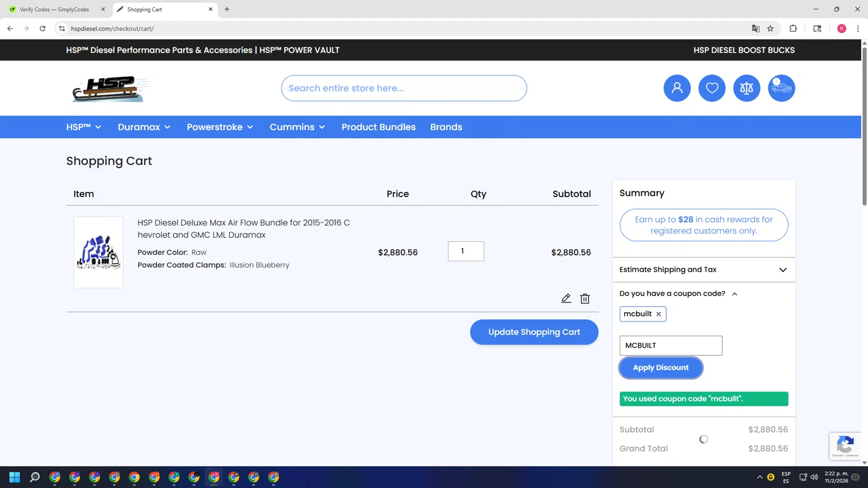Open the HSP Diesel Deluxe Max Air Flow Bundle link
868x488 pixels.
[x=244, y=229]
